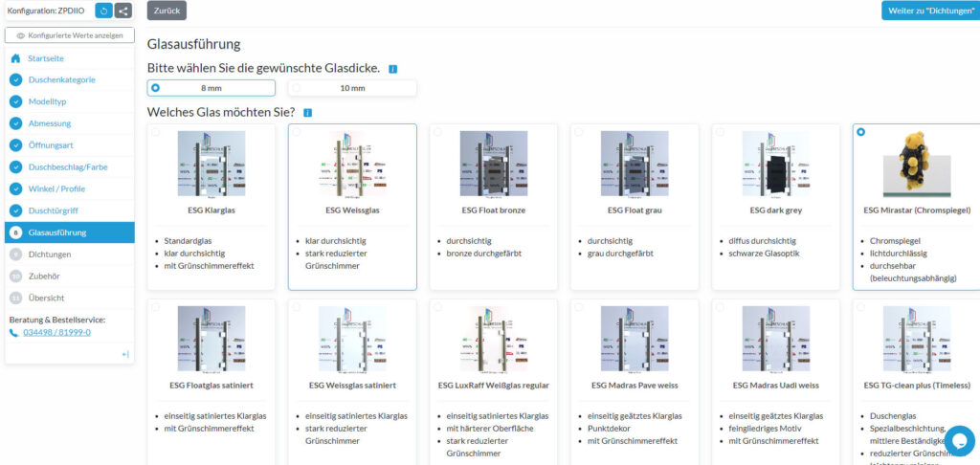This screenshot has width=980, height=465.
Task: Go to Startseite in the sidebar
Action: (x=46, y=58)
